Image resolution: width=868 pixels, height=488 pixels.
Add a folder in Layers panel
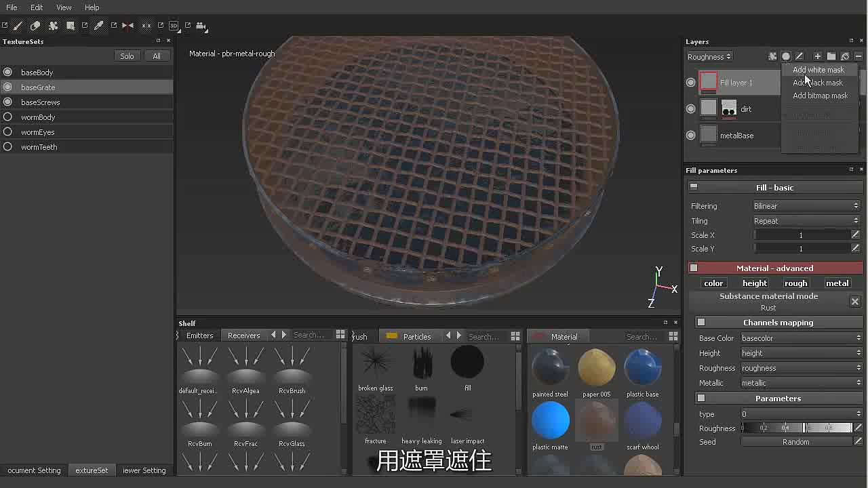(x=831, y=56)
